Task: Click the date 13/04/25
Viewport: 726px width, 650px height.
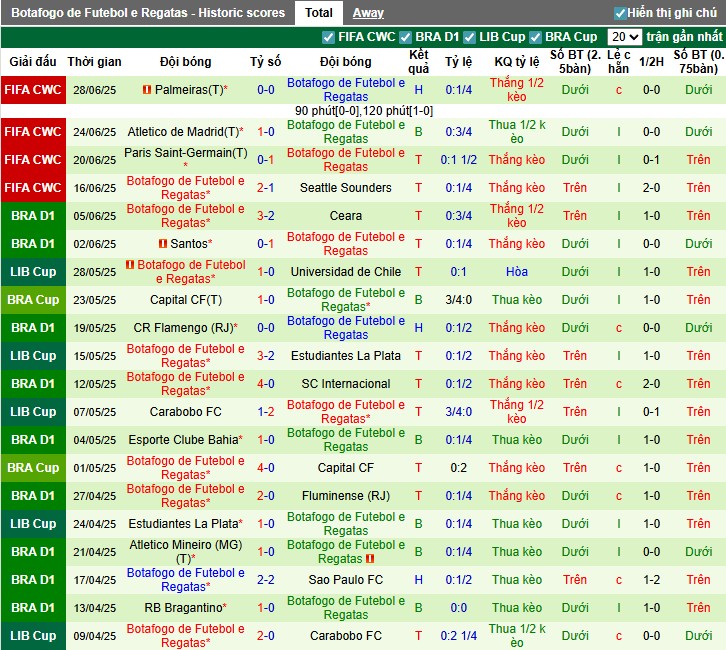Action: [94, 608]
